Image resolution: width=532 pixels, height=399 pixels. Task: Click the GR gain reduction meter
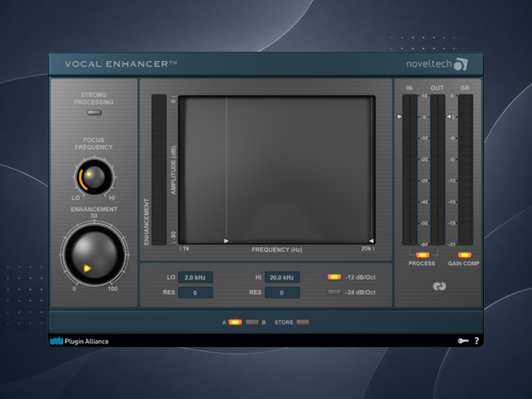[x=465, y=170]
